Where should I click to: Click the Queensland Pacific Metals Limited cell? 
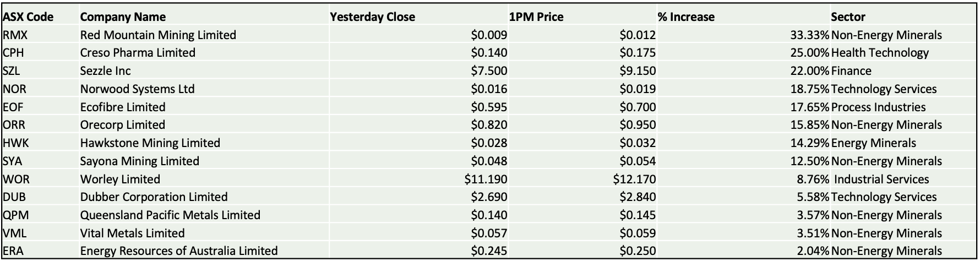tap(170, 215)
